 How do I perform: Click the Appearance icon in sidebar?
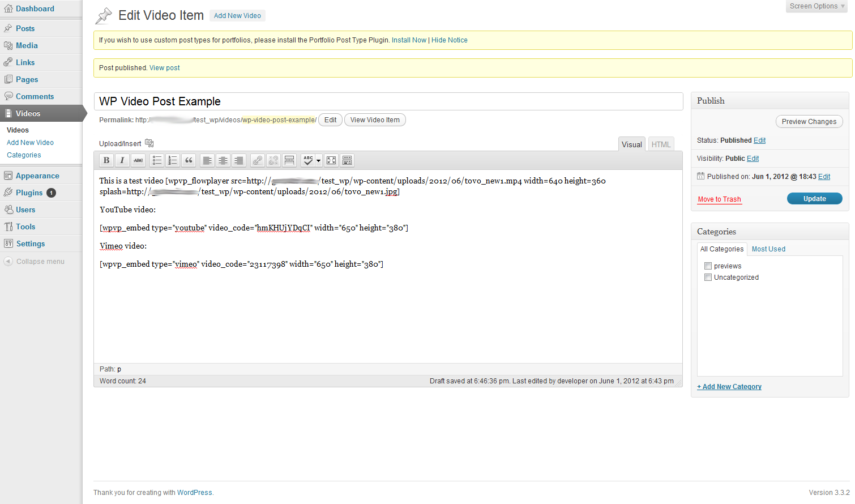[x=8, y=176]
